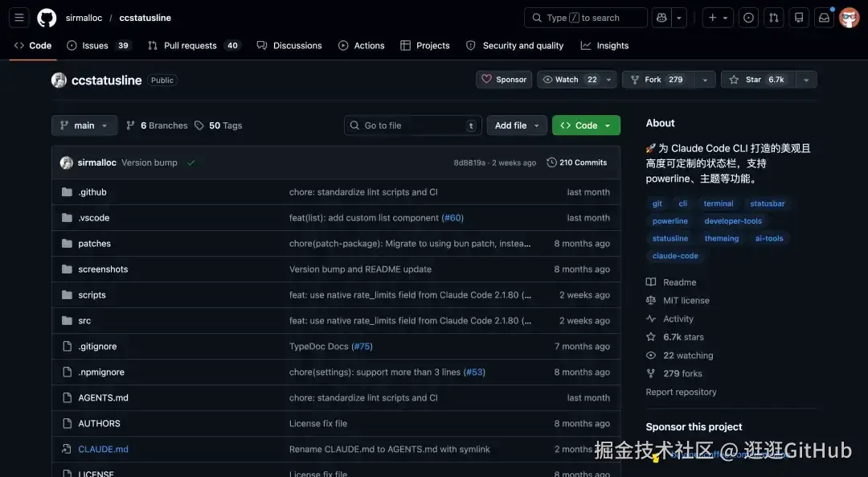The height and width of the screenshot is (477, 868).
Task: Click the patches folder icon
Action: coord(67,243)
